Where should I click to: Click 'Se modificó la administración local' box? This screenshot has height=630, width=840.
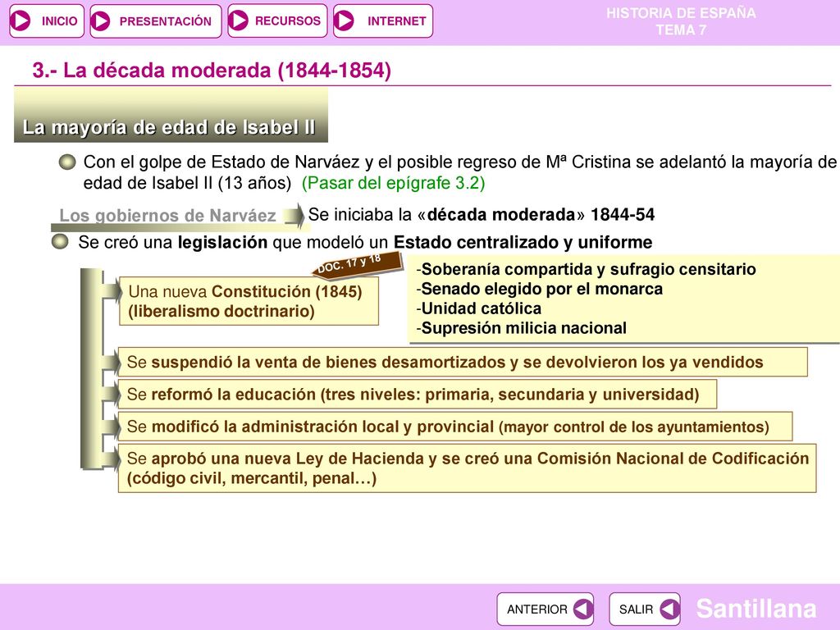pyautogui.click(x=454, y=427)
